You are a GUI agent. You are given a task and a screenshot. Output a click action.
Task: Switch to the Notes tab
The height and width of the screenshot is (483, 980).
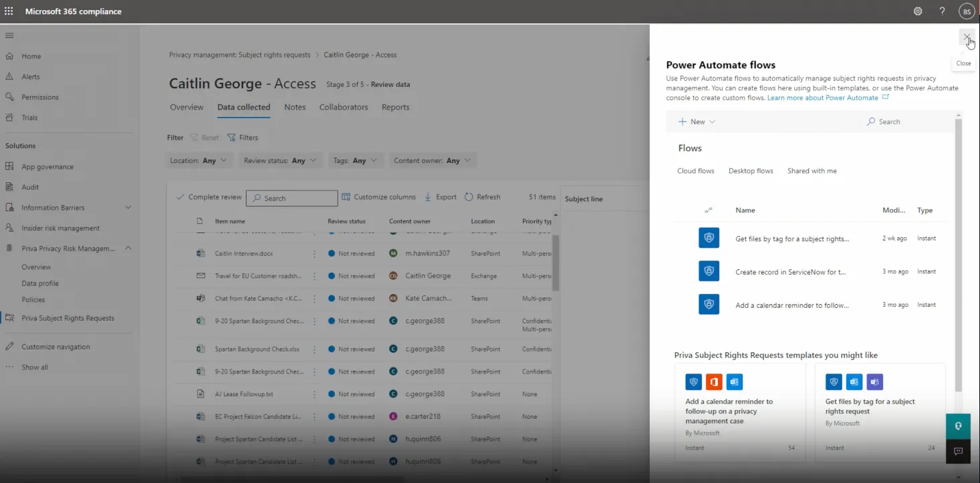tap(295, 107)
